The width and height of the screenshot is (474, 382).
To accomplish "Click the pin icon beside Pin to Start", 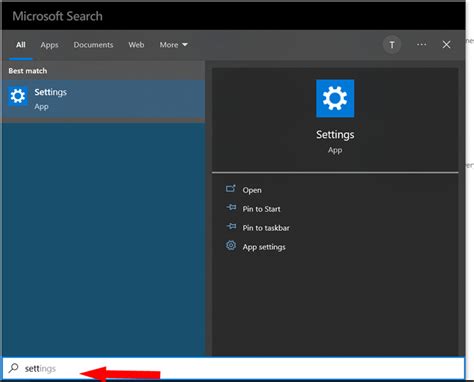I will [231, 208].
